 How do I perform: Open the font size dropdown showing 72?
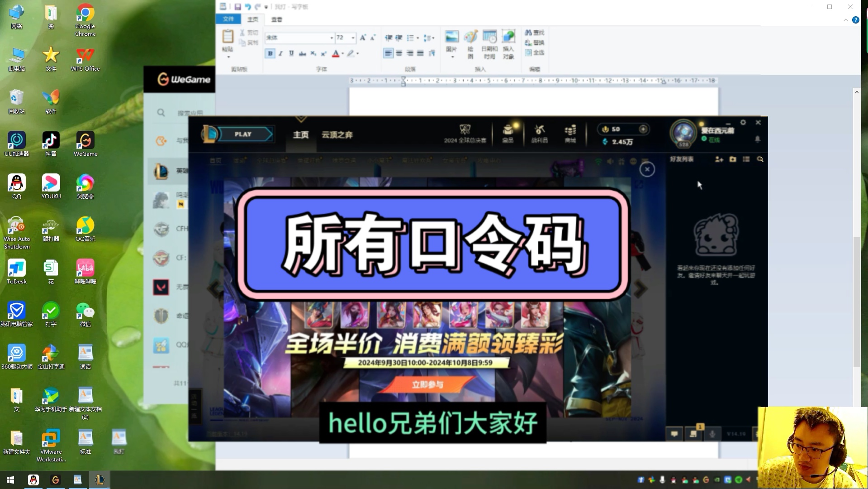353,38
